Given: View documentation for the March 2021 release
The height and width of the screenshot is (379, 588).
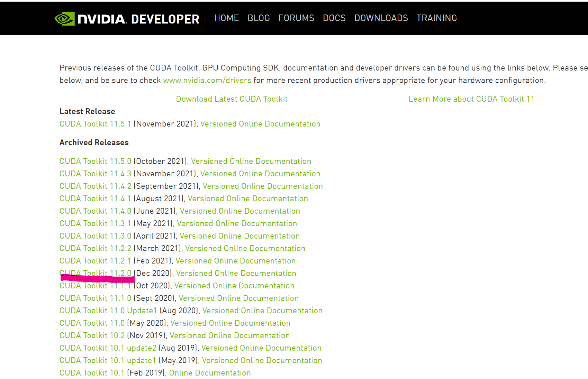Looking at the screenshot, I should pos(245,248).
